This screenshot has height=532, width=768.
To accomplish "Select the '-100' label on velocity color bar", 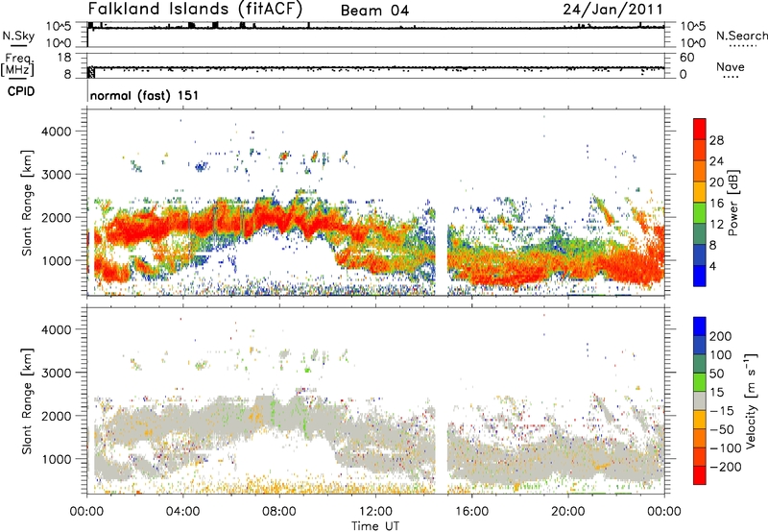I will pos(726,448).
